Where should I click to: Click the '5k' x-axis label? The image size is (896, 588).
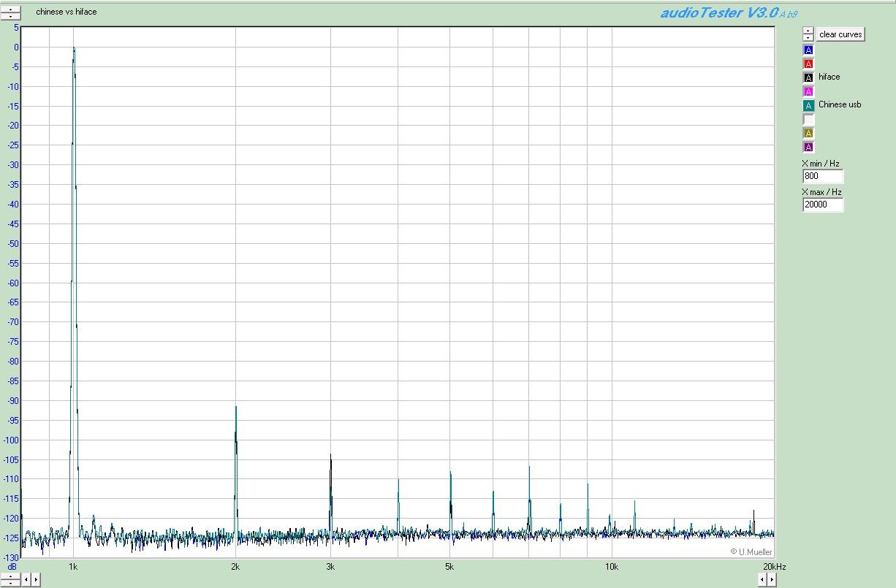449,567
